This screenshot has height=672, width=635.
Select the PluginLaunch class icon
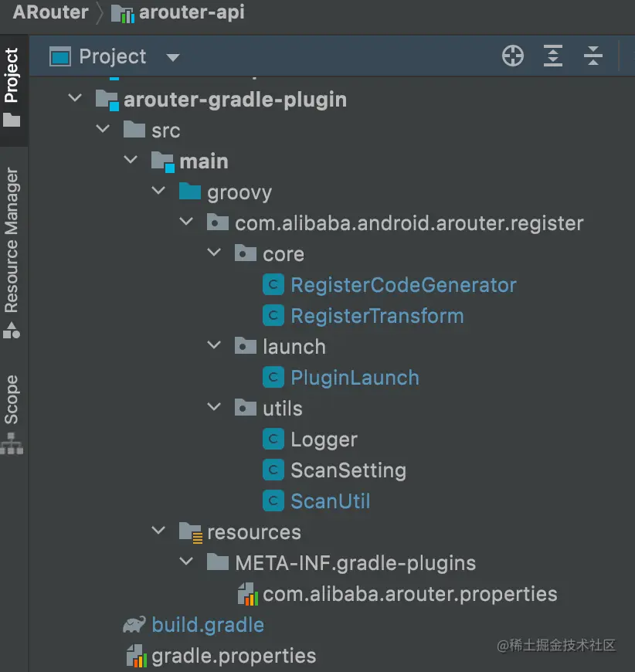point(273,377)
